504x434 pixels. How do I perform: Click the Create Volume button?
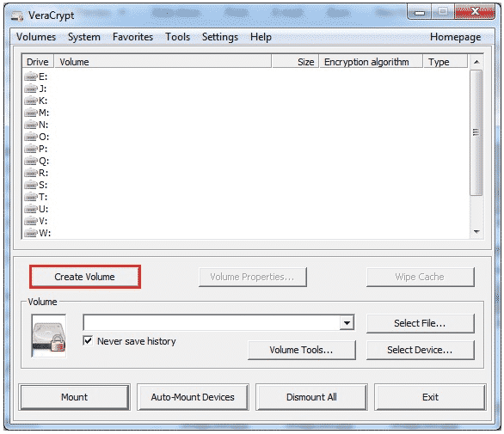[x=85, y=277]
